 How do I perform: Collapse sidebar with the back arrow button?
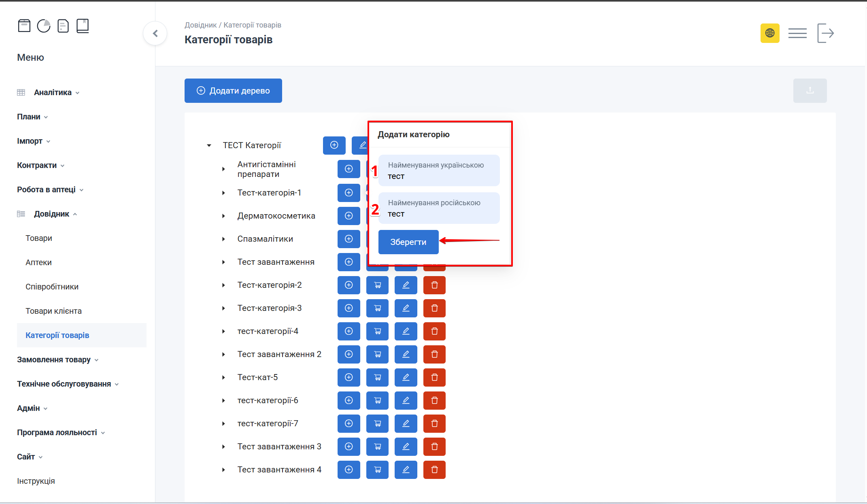coord(155,33)
